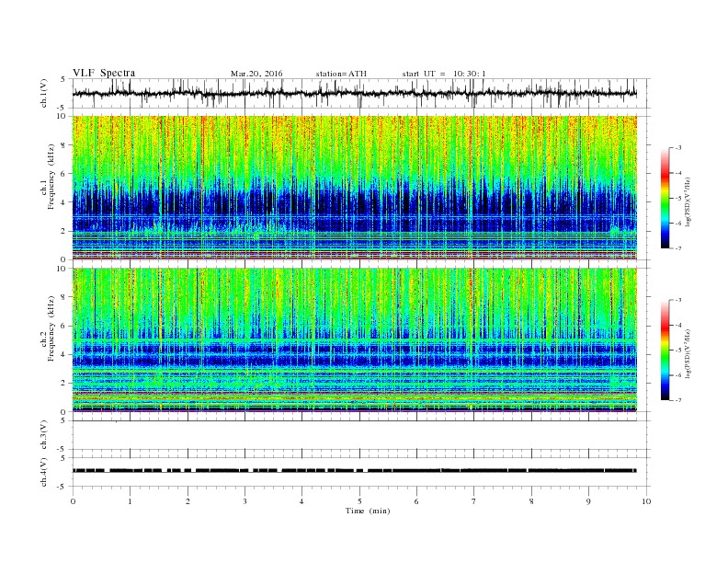Click the ch.1 "Frequency (kHz)" axis label
This screenshot has height=563, width=728.
coord(51,177)
